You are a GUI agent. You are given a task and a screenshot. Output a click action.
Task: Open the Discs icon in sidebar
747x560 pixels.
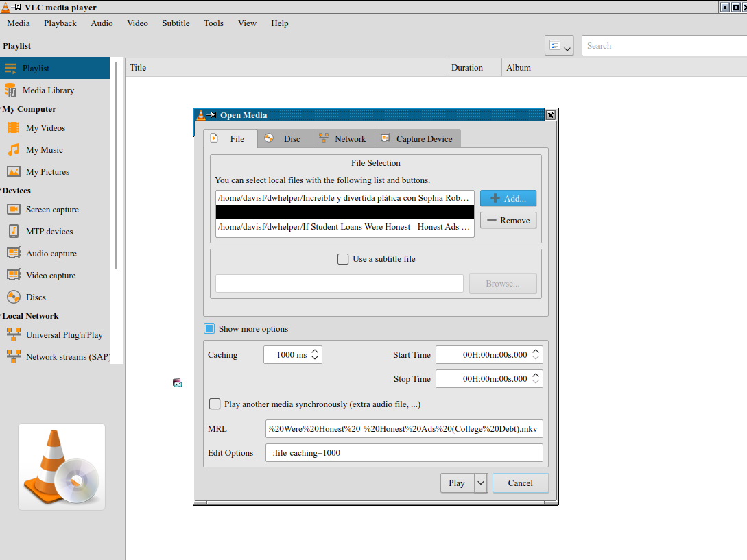point(14,297)
